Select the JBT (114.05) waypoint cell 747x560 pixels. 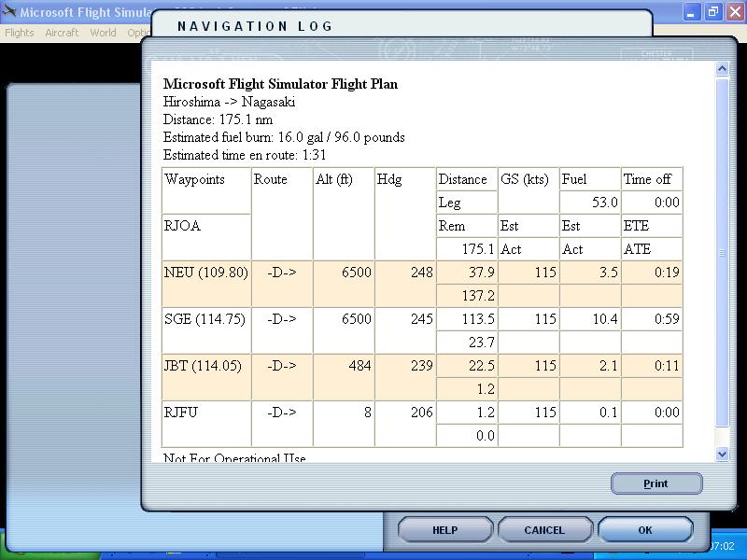point(206,366)
